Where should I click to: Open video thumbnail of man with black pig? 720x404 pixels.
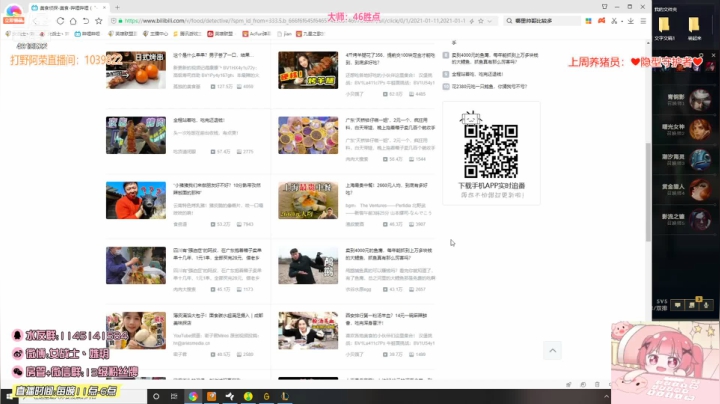tap(136, 200)
